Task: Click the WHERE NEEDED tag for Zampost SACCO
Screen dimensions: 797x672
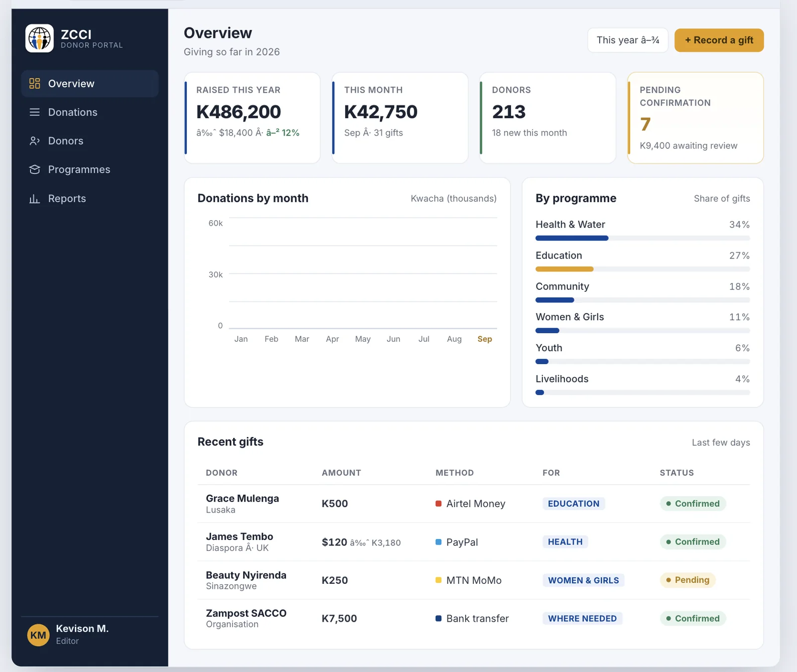Action: [x=582, y=618]
